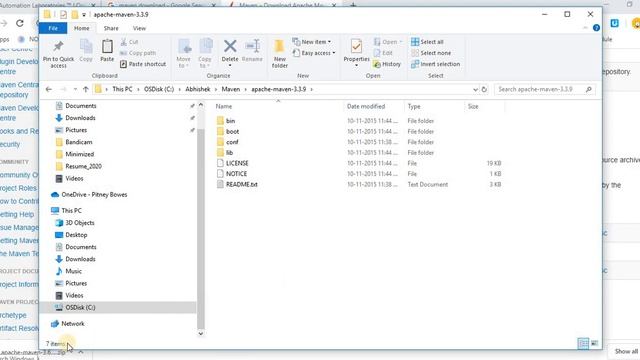Go back with the explorer back arrow
Image resolution: width=640 pixels, height=360 pixels.
pos(49,89)
